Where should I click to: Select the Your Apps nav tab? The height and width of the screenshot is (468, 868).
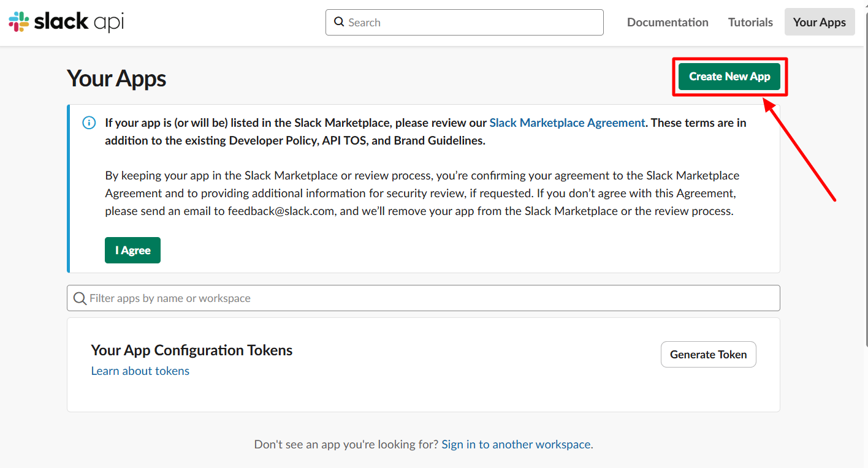pos(819,22)
